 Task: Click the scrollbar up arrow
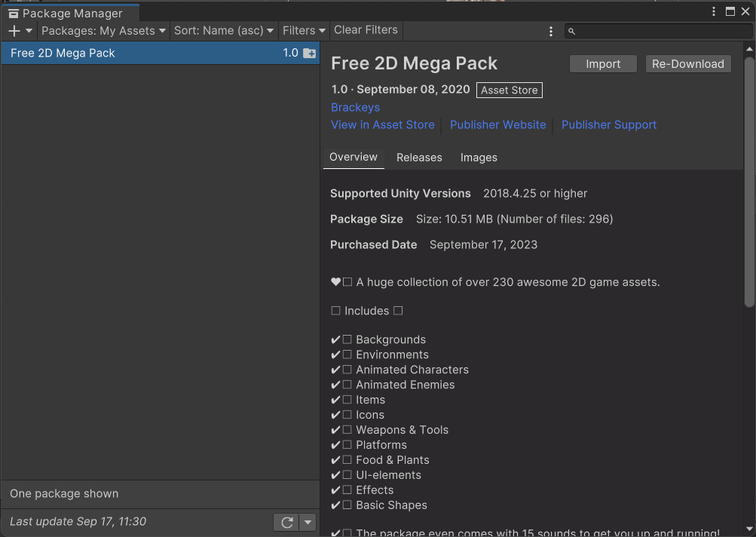(749, 49)
